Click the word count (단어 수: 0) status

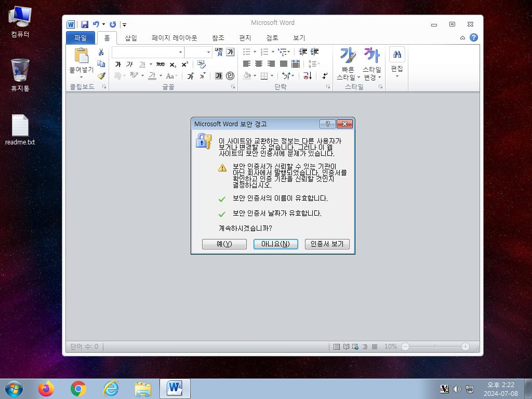pyautogui.click(x=84, y=347)
